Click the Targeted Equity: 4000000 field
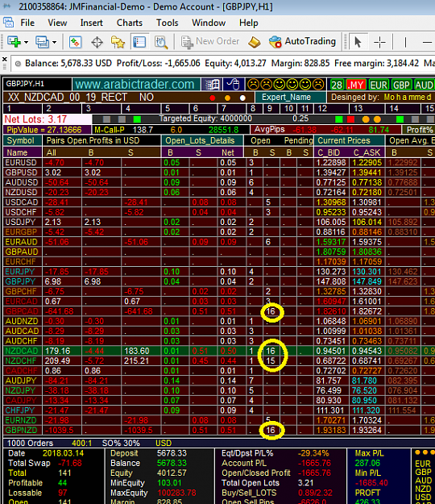Image resolution: width=435 pixels, height=504 pixels. (205, 119)
